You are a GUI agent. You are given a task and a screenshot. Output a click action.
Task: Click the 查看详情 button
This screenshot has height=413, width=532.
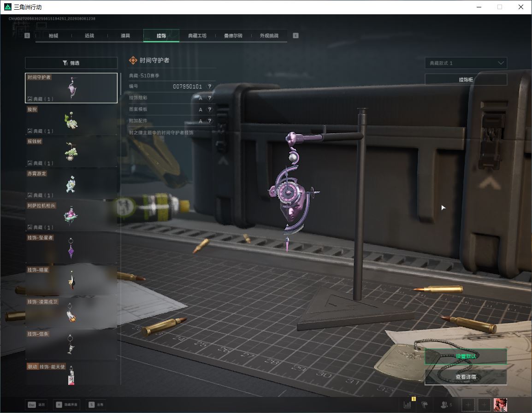(466, 377)
